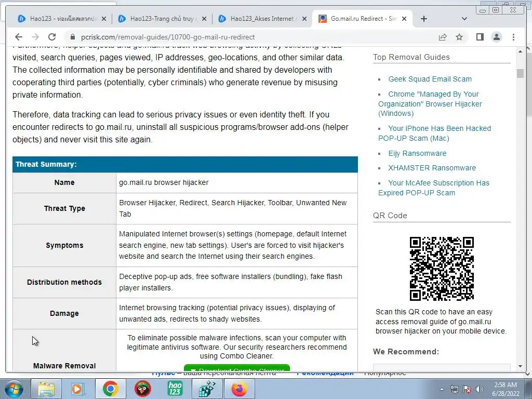The image size is (532, 399).
Task: Select the Symptoms label cell
Action: 64,245
